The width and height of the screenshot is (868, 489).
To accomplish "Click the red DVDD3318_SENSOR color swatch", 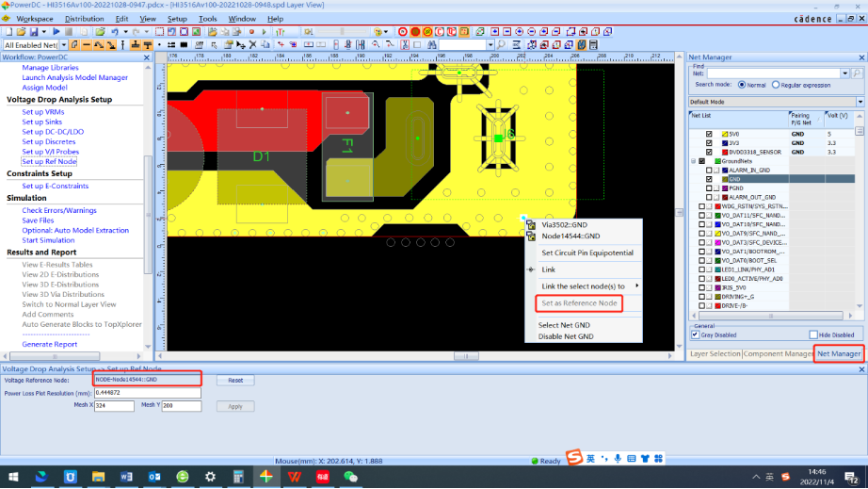I will (725, 152).
